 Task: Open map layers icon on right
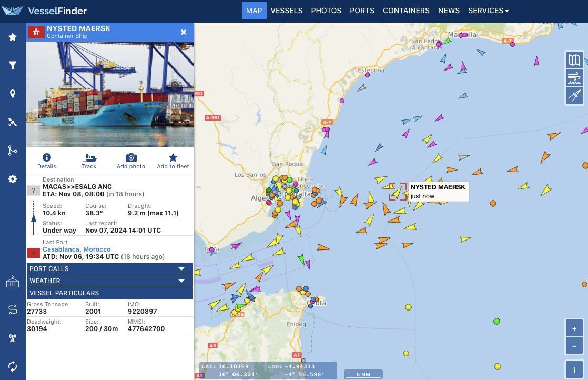574,60
